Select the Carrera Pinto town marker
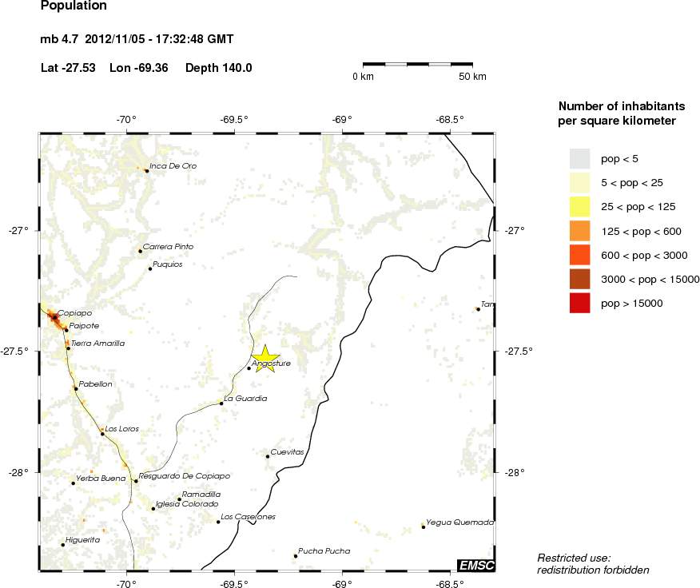 click(140, 251)
